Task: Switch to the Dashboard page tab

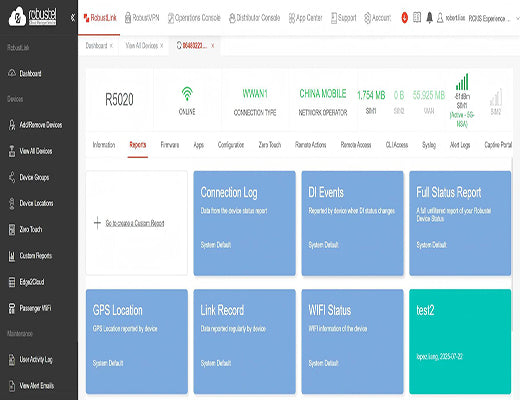Action: (96, 46)
